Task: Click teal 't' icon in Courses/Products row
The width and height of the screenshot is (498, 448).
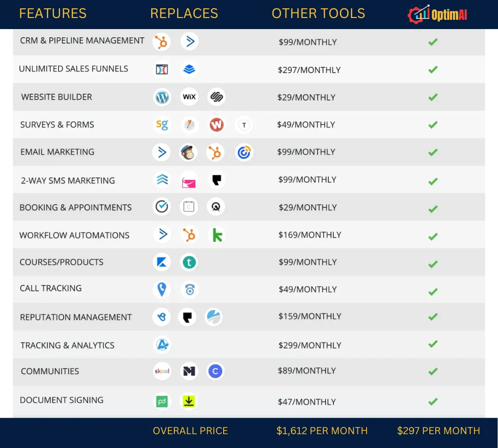Action: (190, 262)
